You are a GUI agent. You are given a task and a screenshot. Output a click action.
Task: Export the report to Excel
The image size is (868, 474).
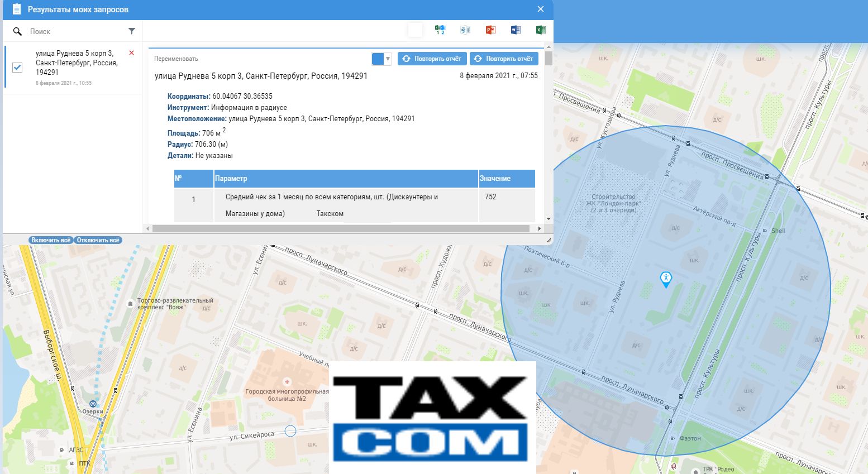click(540, 30)
